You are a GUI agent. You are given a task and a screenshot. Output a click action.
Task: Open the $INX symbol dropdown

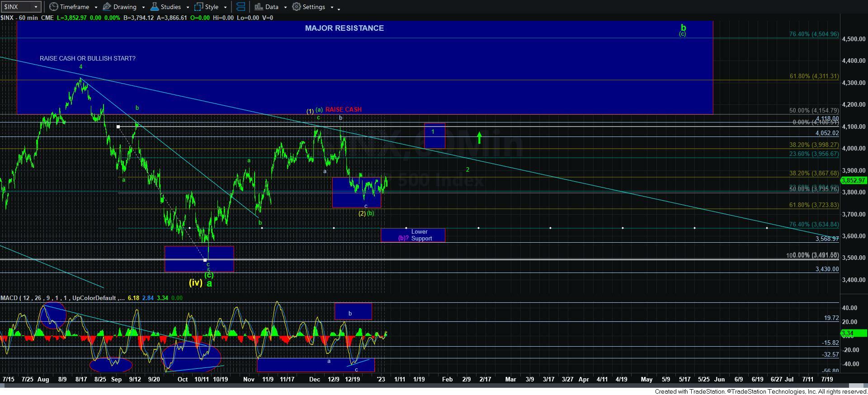coord(36,7)
